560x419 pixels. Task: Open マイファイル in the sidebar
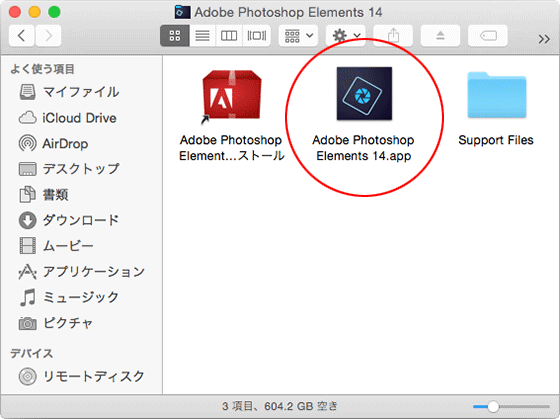point(81,92)
